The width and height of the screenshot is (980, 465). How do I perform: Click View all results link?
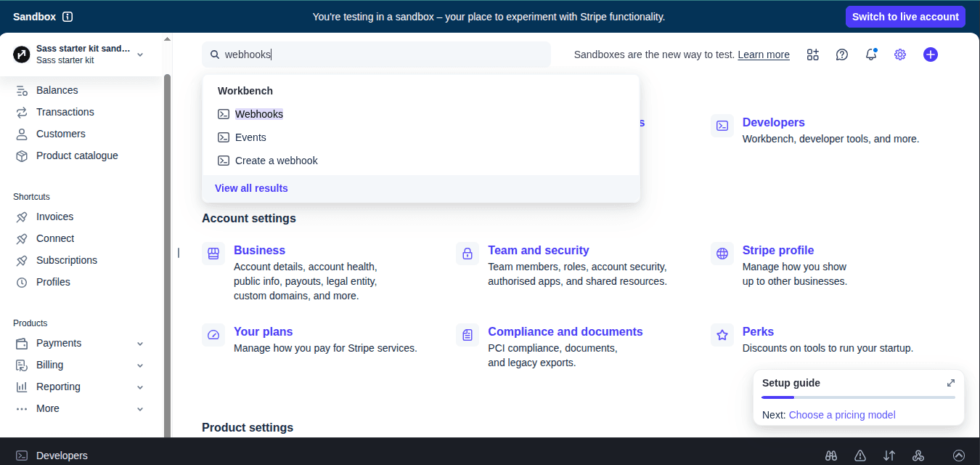[x=251, y=188]
